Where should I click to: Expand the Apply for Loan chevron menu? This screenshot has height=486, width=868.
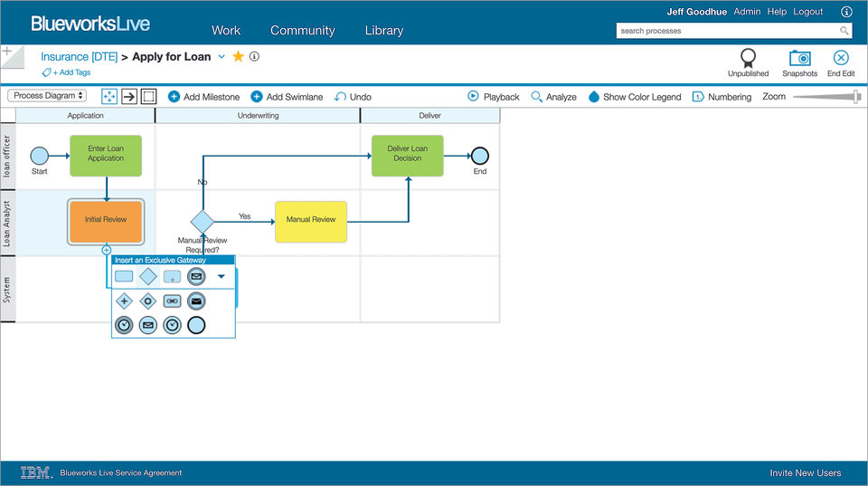tap(222, 56)
